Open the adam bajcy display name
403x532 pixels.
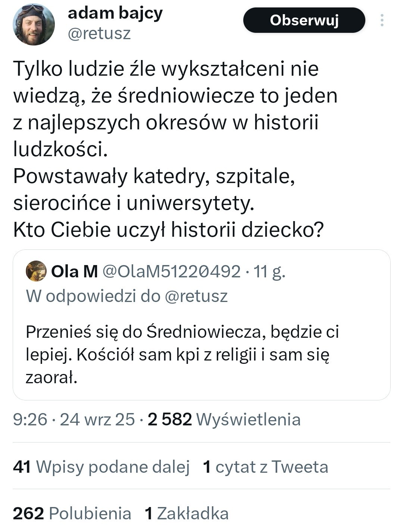[115, 13]
